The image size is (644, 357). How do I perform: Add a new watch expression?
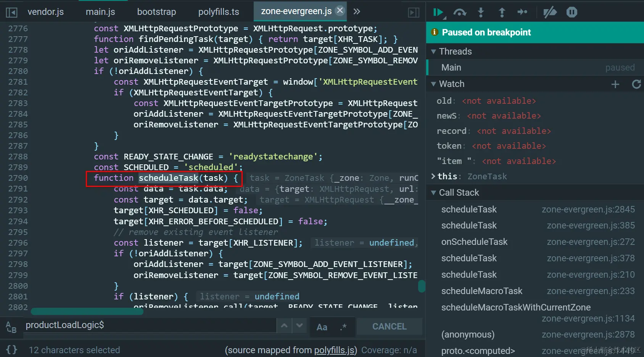[615, 84]
